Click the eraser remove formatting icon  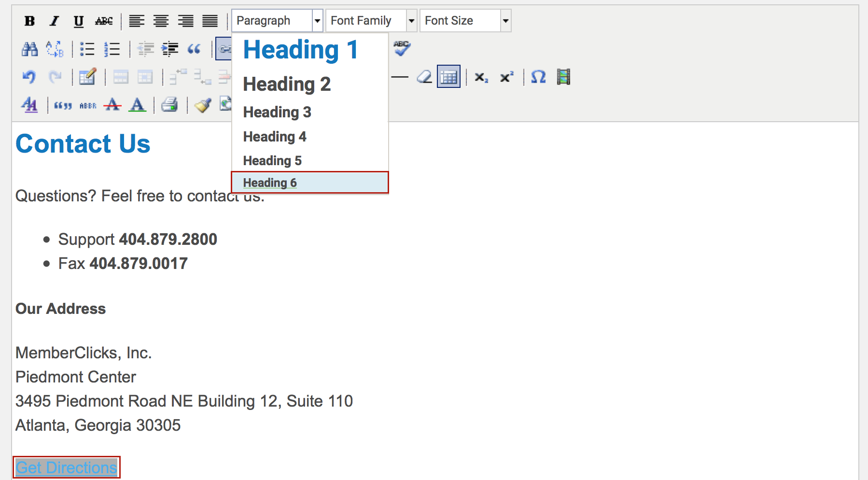424,77
